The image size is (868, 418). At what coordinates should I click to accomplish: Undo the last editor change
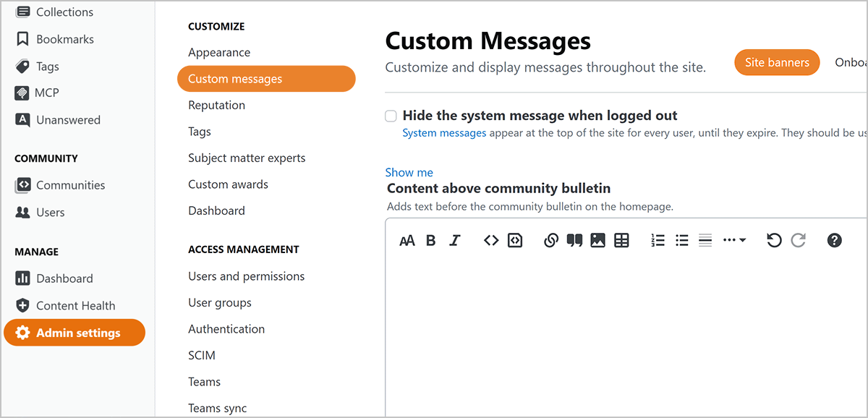pyautogui.click(x=774, y=241)
